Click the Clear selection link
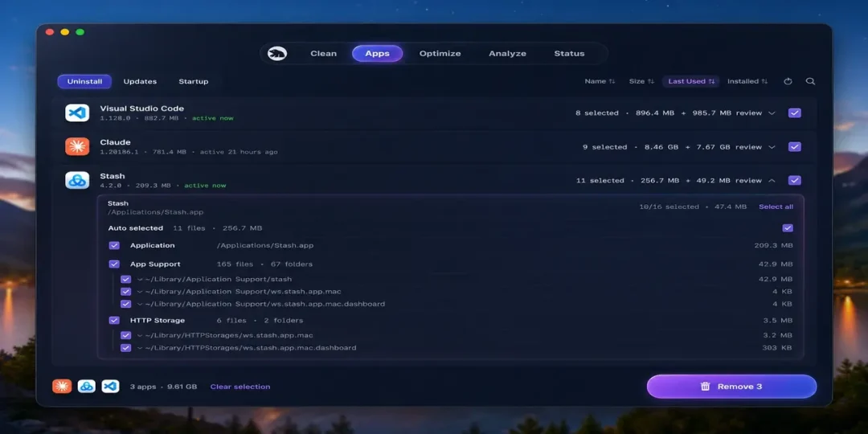The height and width of the screenshot is (434, 868). pyautogui.click(x=240, y=387)
